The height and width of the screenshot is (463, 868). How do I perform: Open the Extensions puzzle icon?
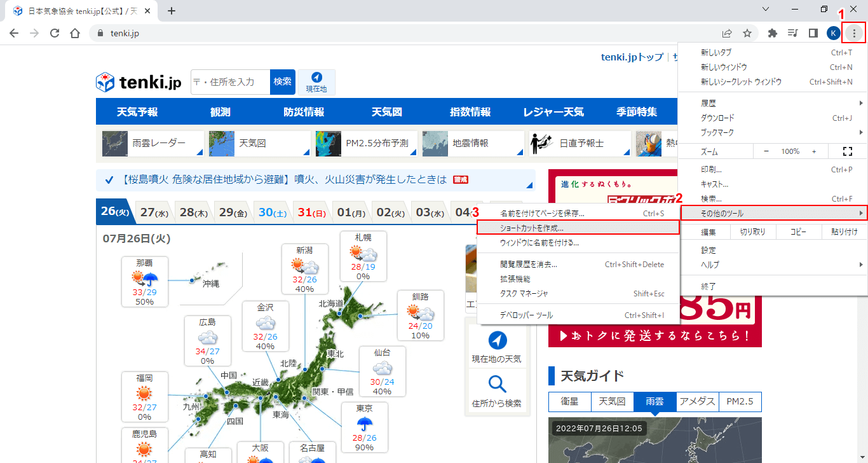tap(773, 33)
